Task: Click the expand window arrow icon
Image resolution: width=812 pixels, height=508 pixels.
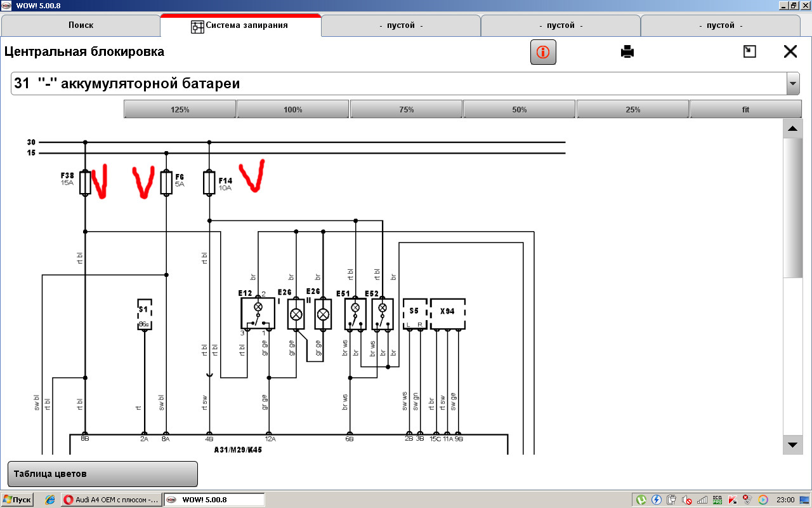Action: point(749,51)
